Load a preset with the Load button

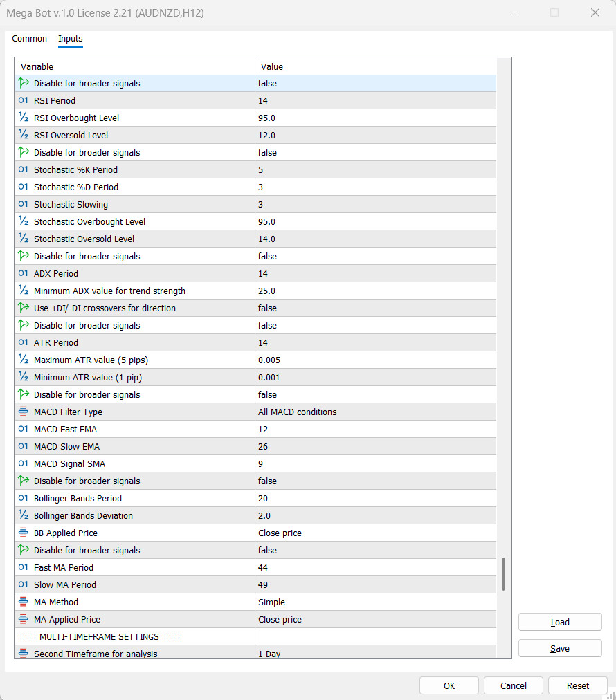pos(560,622)
